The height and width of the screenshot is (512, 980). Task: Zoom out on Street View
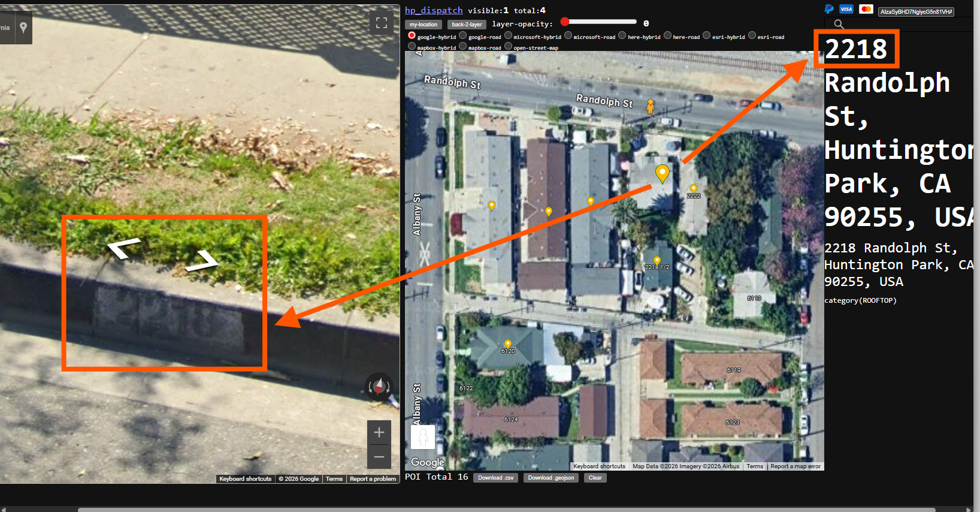pos(379,457)
